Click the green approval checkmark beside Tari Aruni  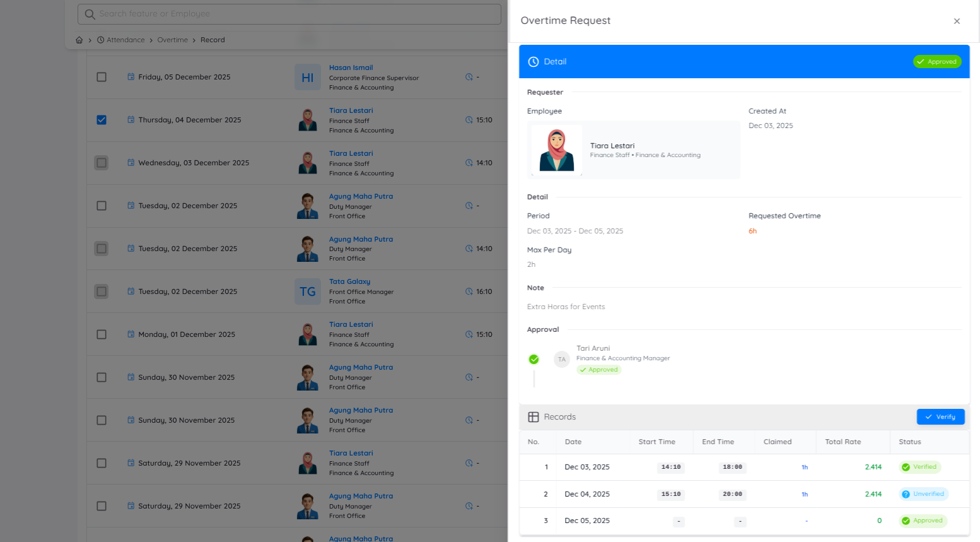pyautogui.click(x=534, y=360)
